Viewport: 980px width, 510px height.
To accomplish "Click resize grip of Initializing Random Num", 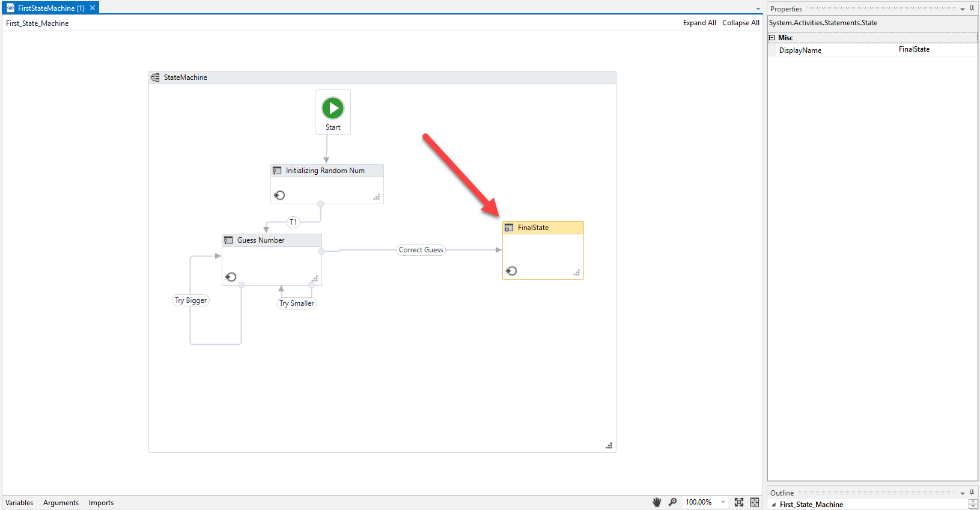I will (x=377, y=197).
